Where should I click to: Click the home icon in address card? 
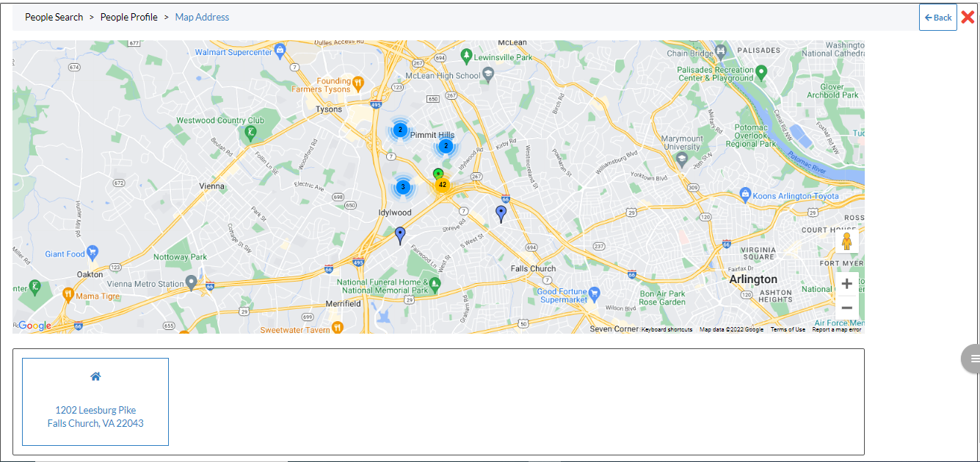95,376
